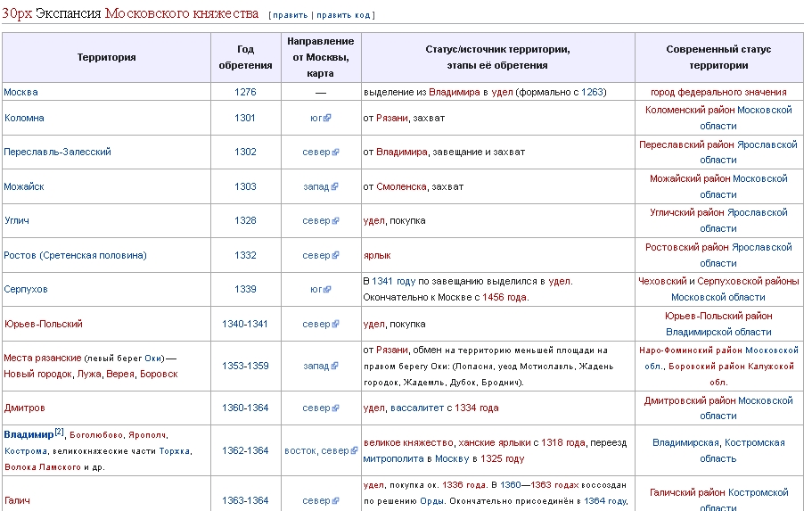Open 'ханские ярлыки' link
812x511 pixels.
coord(494,443)
